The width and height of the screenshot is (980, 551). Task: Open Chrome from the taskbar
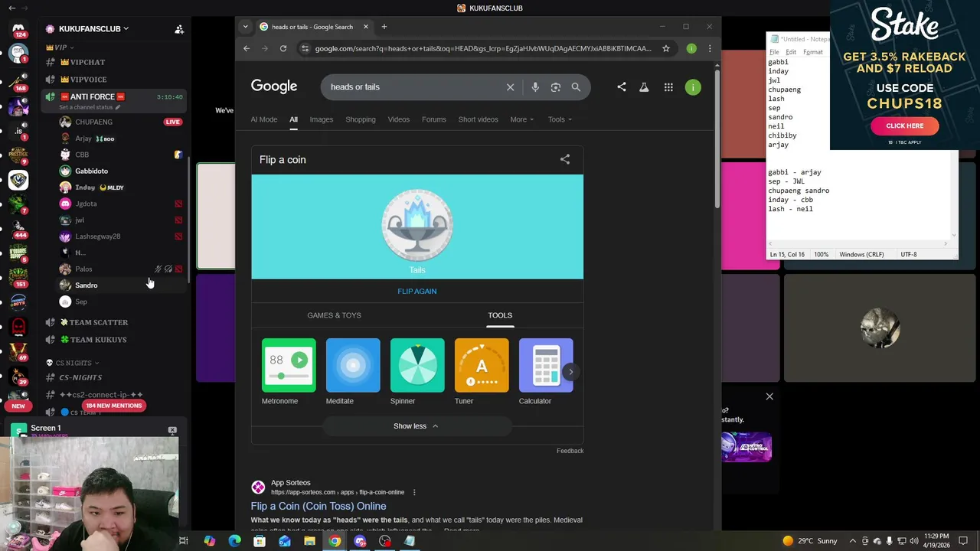pyautogui.click(x=335, y=541)
